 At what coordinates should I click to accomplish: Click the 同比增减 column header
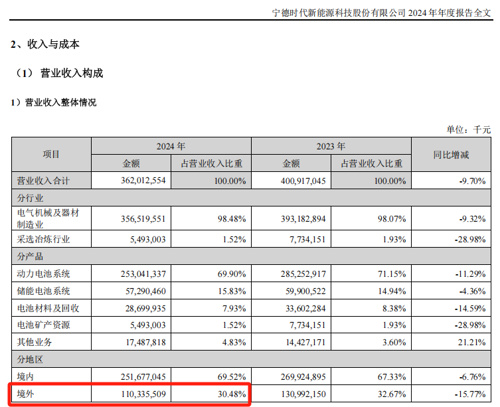click(451, 154)
